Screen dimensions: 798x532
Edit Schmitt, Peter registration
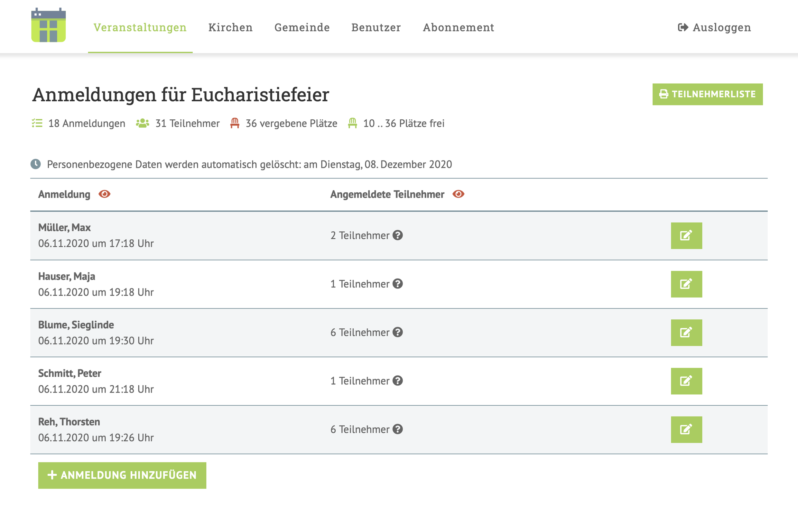pos(686,381)
